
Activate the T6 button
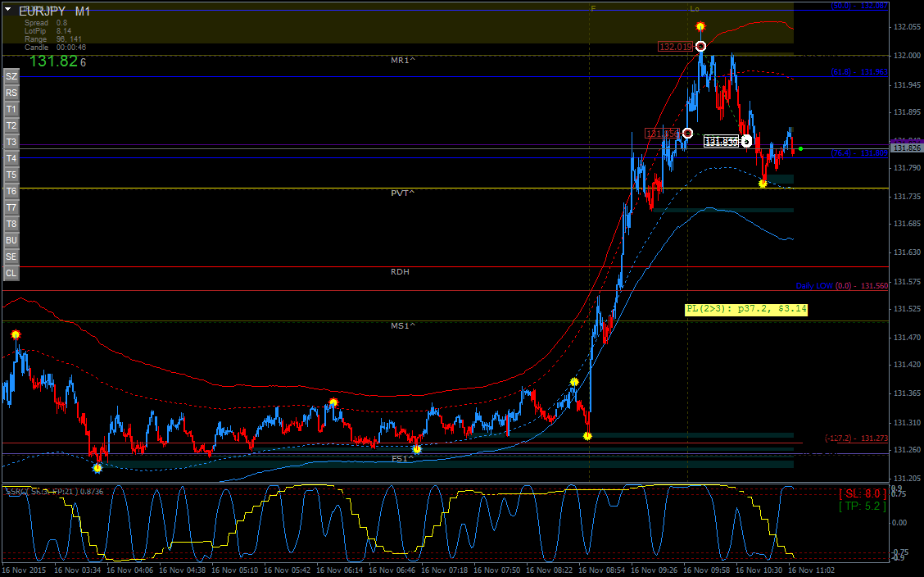pyautogui.click(x=11, y=192)
